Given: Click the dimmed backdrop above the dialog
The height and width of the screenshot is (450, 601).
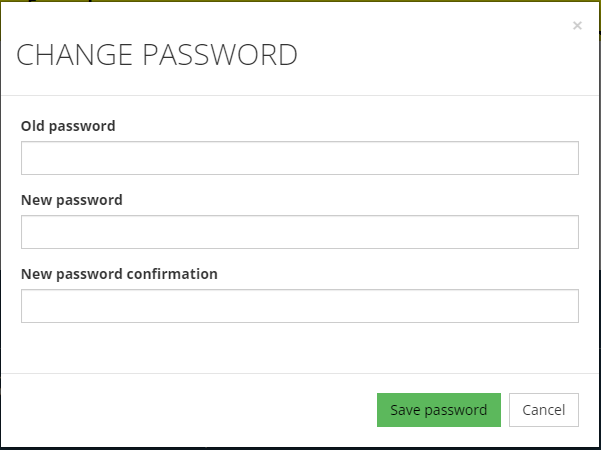Looking at the screenshot, I should [300, 1].
